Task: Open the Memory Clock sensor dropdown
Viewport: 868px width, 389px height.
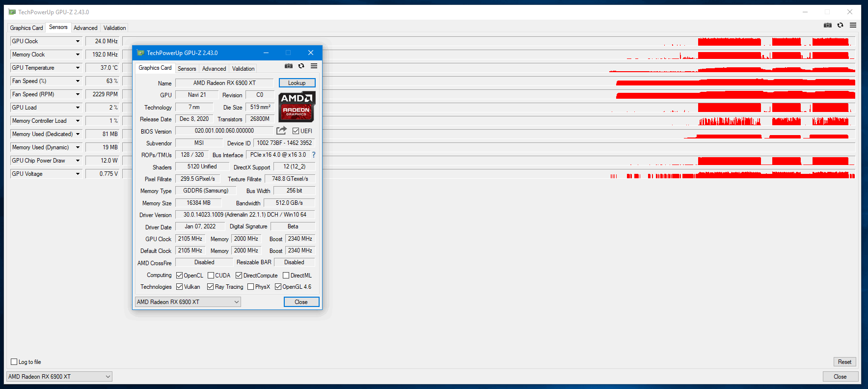Action: tap(78, 55)
